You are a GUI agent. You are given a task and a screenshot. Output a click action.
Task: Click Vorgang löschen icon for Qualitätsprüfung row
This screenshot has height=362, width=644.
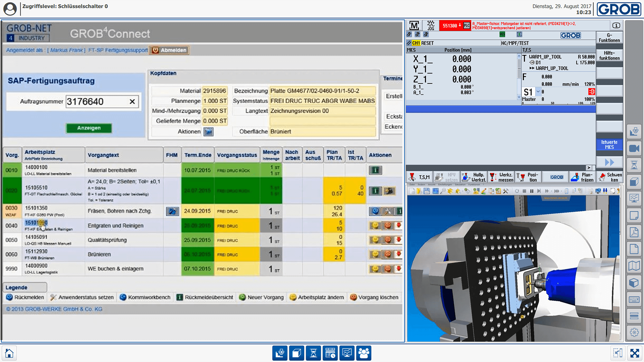(x=388, y=240)
